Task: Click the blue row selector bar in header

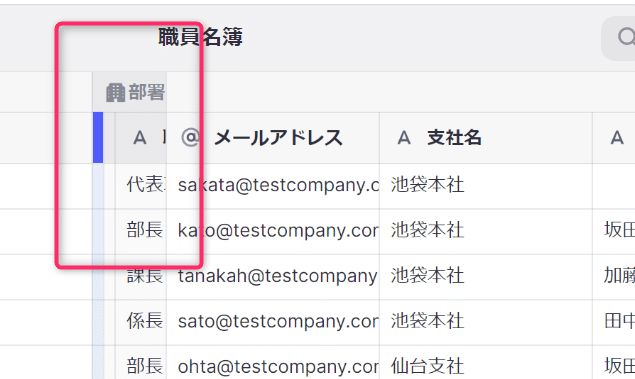Action: coord(98,138)
